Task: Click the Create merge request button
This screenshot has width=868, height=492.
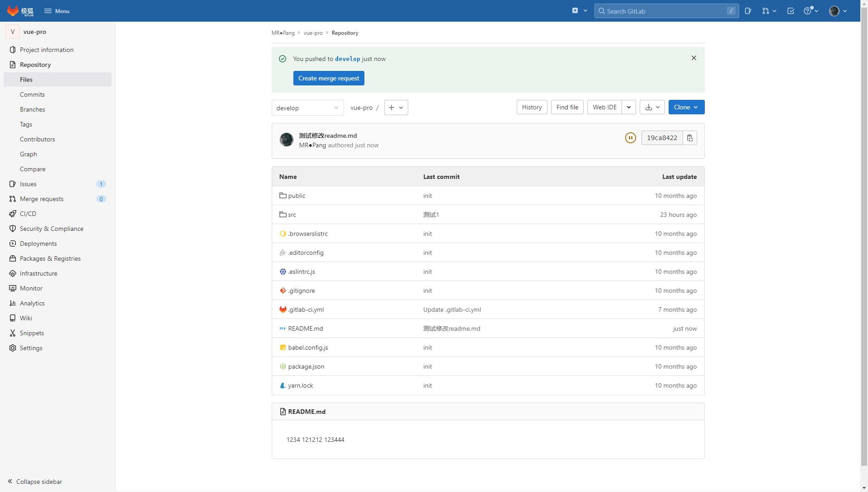Action: 328,78
